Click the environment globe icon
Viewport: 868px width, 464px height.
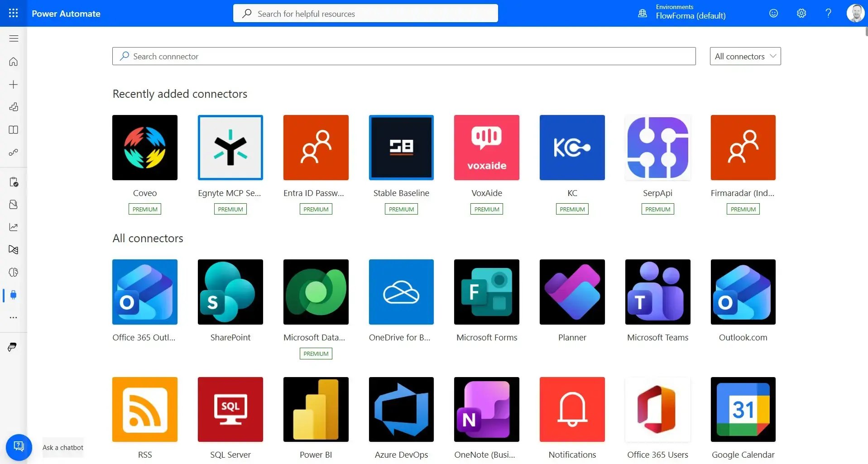click(643, 14)
